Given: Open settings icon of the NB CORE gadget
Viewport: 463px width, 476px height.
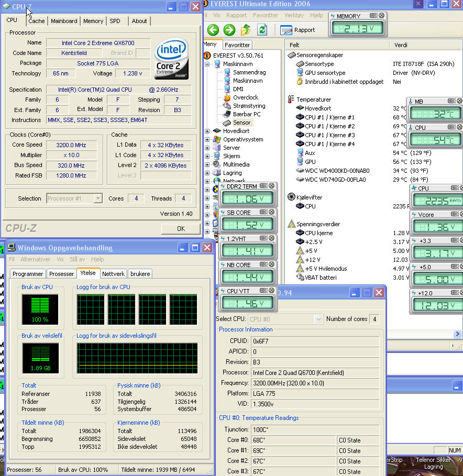Looking at the screenshot, I should click(x=263, y=264).
